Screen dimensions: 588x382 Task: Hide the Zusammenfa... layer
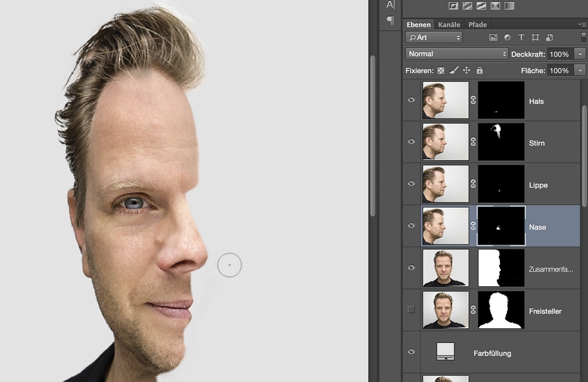[x=412, y=268]
